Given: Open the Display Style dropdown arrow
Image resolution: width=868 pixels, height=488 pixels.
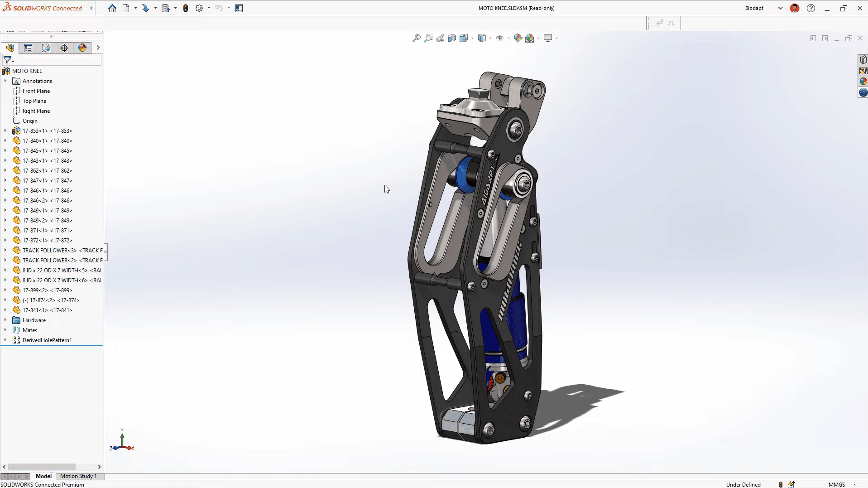Looking at the screenshot, I should pos(490,39).
